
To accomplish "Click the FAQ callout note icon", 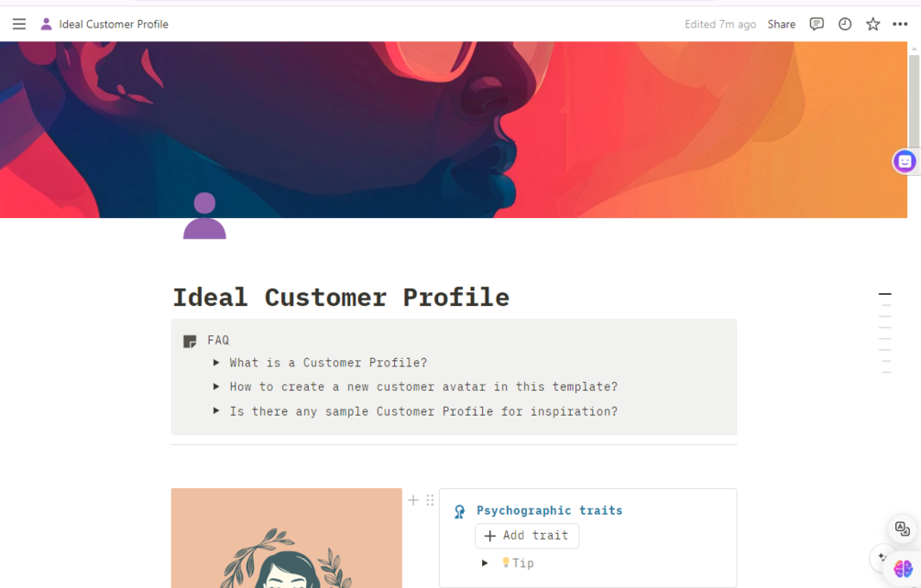I will pos(190,341).
